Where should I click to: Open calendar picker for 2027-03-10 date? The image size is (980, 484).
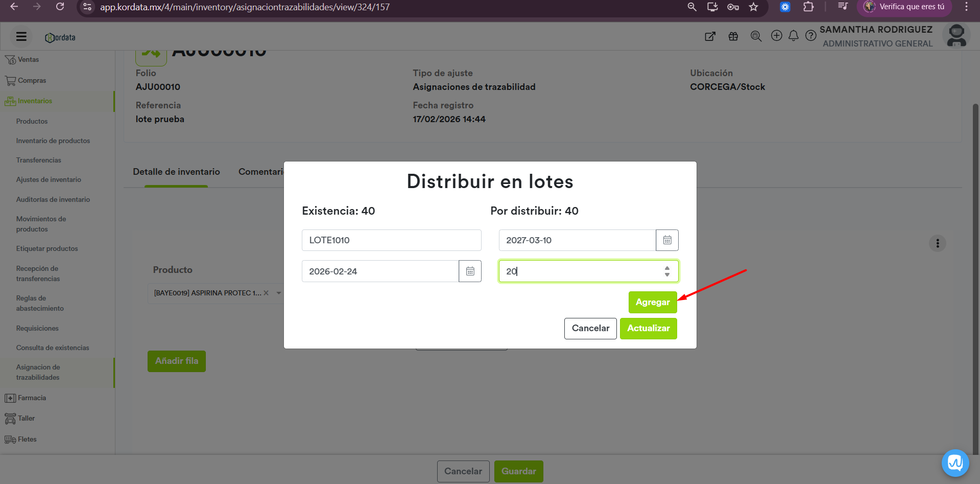pyautogui.click(x=667, y=240)
